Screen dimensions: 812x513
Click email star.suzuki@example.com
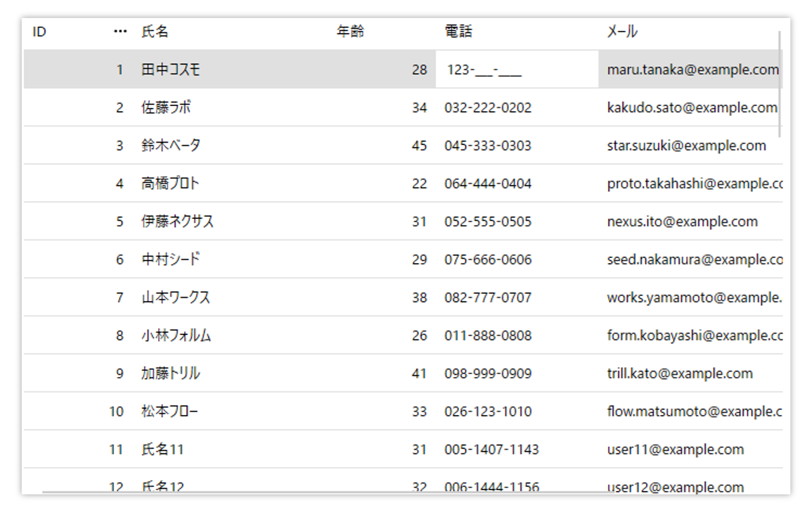[x=687, y=146]
